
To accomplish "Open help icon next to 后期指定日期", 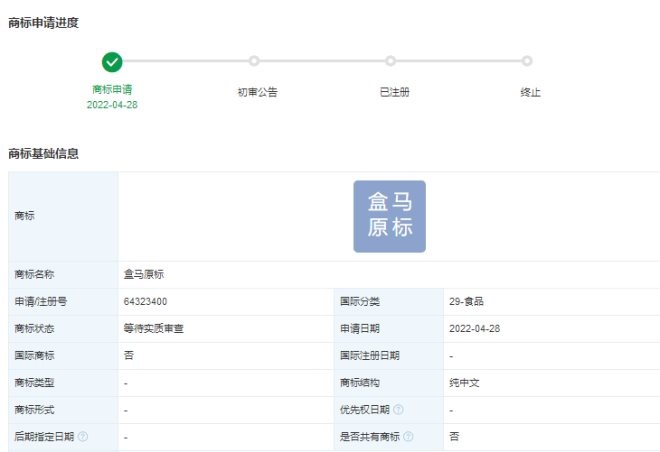I will tap(83, 436).
